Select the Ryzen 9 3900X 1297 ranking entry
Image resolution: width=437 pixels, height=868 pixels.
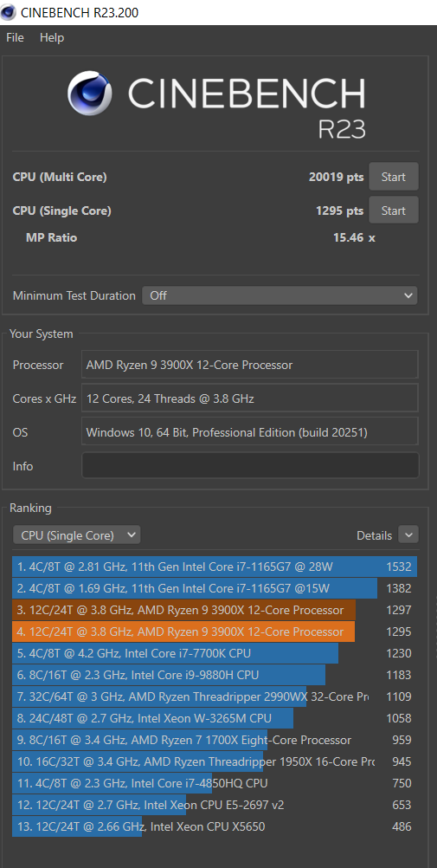tap(214, 610)
